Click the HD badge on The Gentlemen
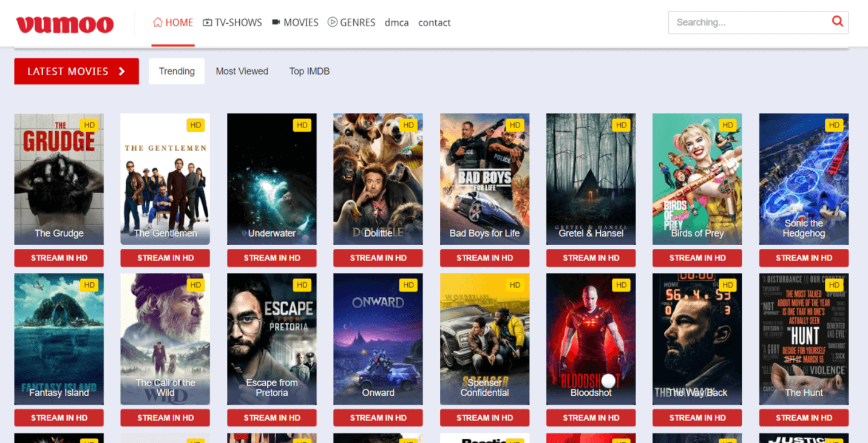The image size is (868, 443). click(195, 125)
